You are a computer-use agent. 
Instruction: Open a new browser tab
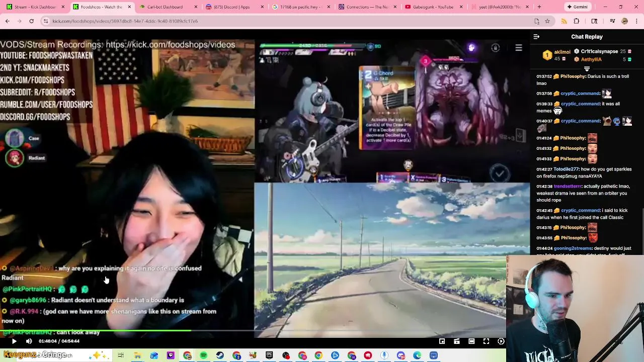539,7
